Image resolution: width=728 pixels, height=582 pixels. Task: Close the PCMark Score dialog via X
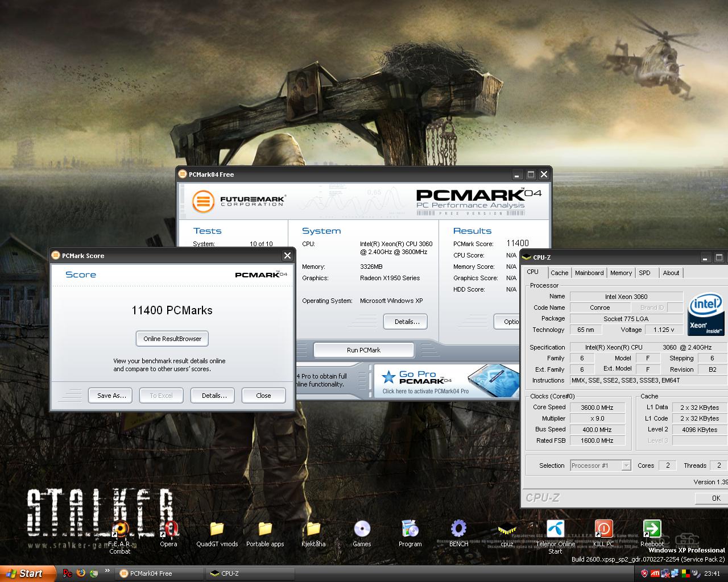pos(287,256)
